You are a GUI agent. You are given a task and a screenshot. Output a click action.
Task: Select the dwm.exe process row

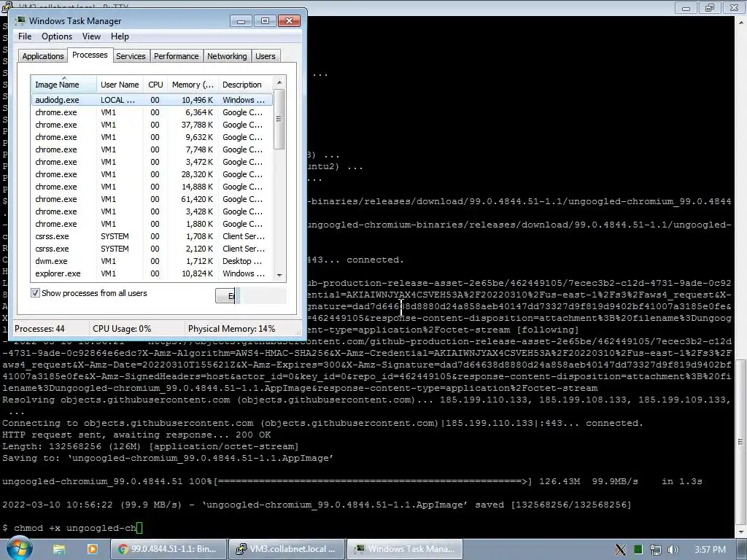click(152, 261)
